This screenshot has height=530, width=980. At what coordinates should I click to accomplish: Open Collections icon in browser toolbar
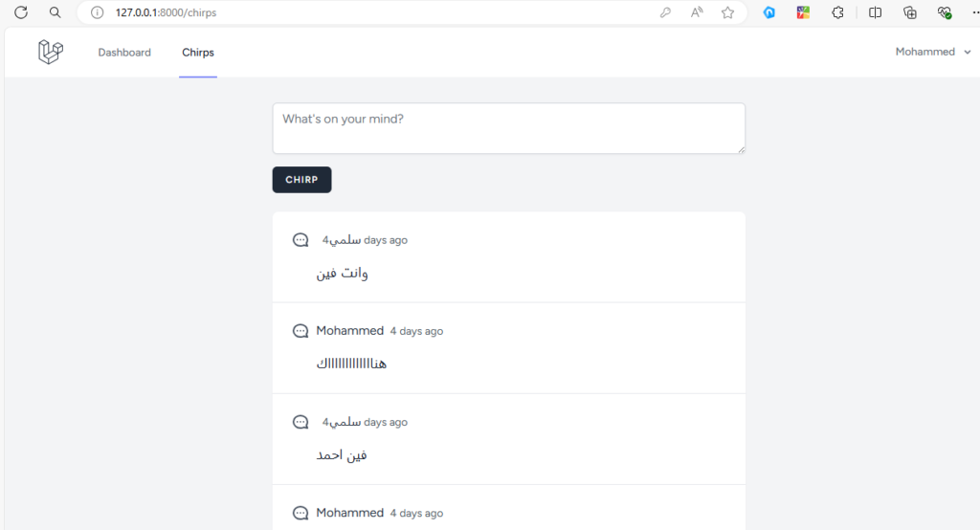coord(910,12)
